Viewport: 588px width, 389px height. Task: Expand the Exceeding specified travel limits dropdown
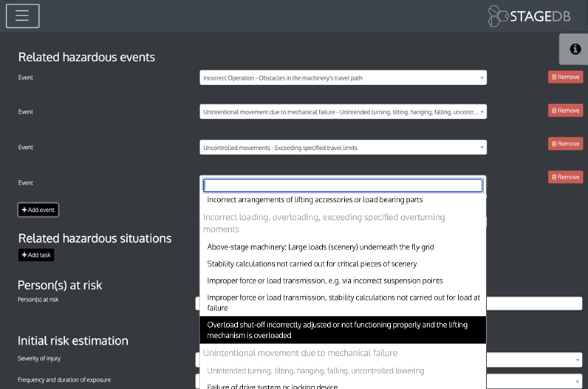coord(343,148)
